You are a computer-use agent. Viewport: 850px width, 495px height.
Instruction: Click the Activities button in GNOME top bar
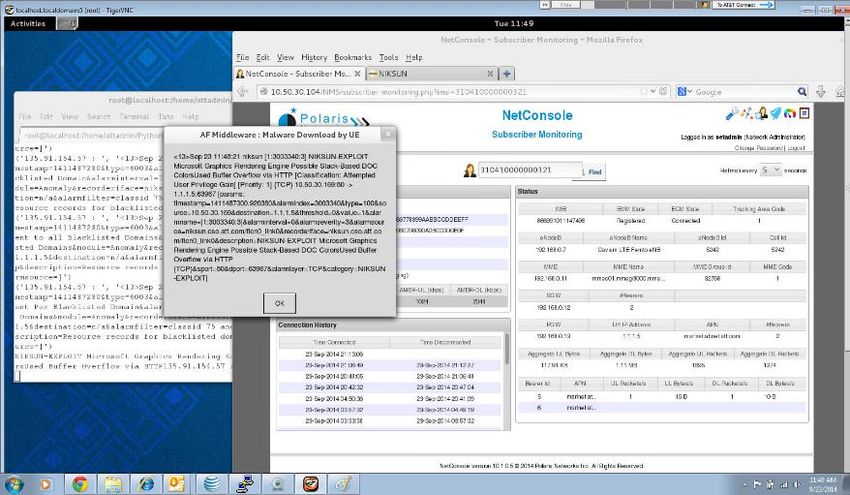pyautogui.click(x=28, y=23)
